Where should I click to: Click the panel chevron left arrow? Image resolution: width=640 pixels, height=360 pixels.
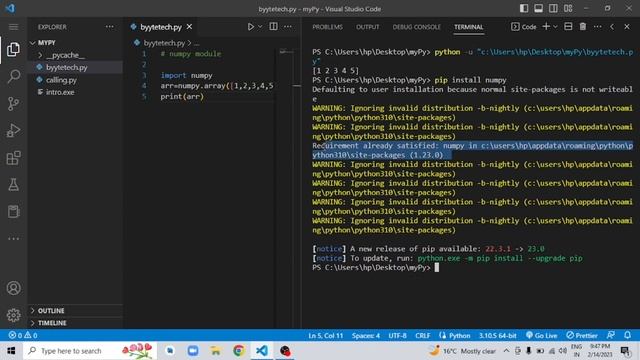click(612, 27)
